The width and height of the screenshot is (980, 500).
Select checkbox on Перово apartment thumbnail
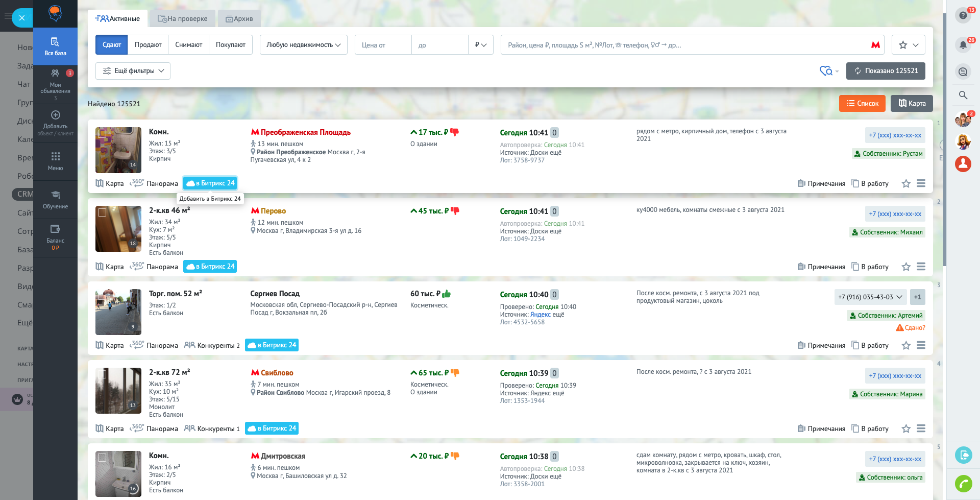102,212
